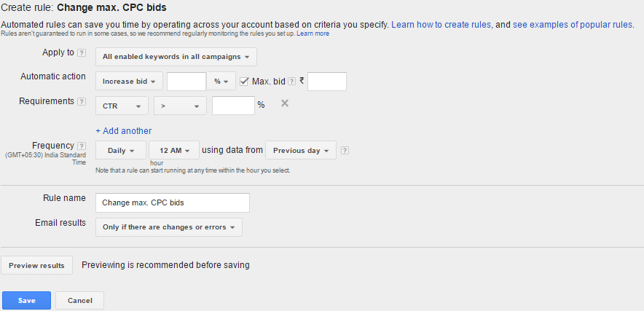The image size is (644, 311).
Task: Click the help icon beside Requirements
Action: (82, 101)
